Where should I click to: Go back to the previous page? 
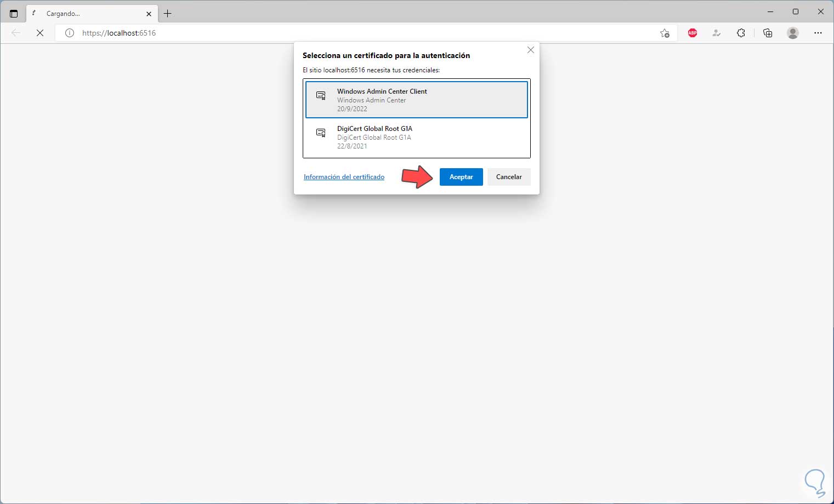[16, 33]
